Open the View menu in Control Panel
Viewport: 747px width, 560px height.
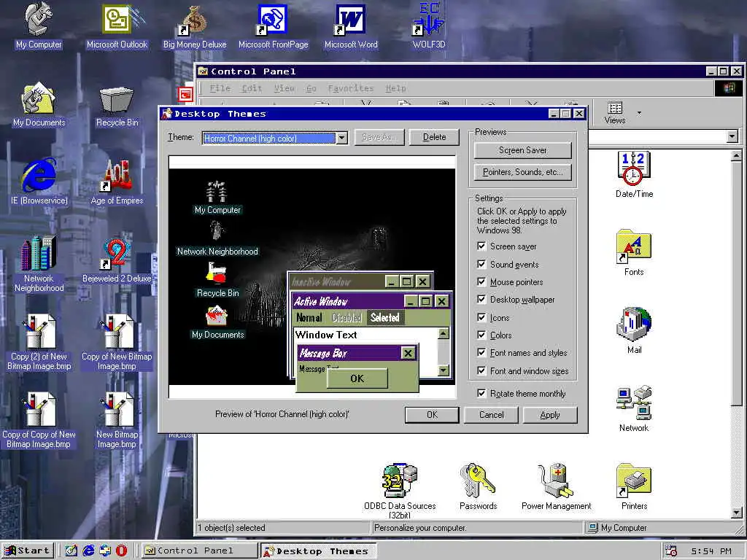pyautogui.click(x=284, y=88)
